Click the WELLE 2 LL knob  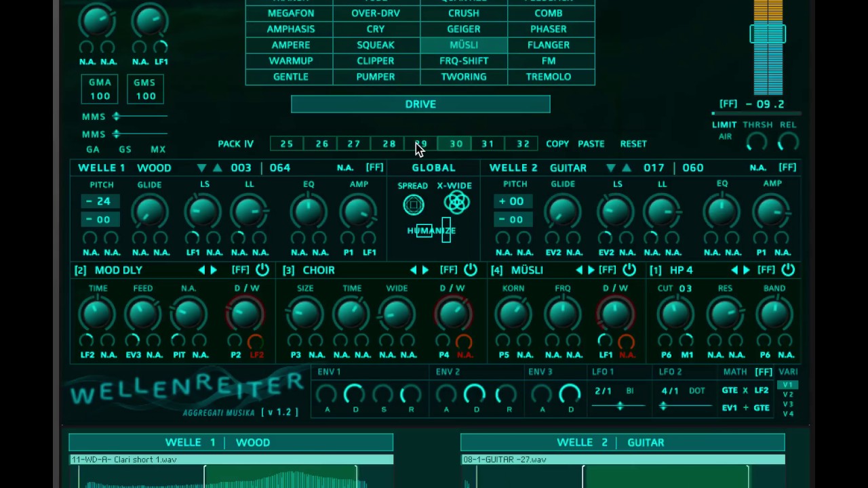(x=662, y=212)
